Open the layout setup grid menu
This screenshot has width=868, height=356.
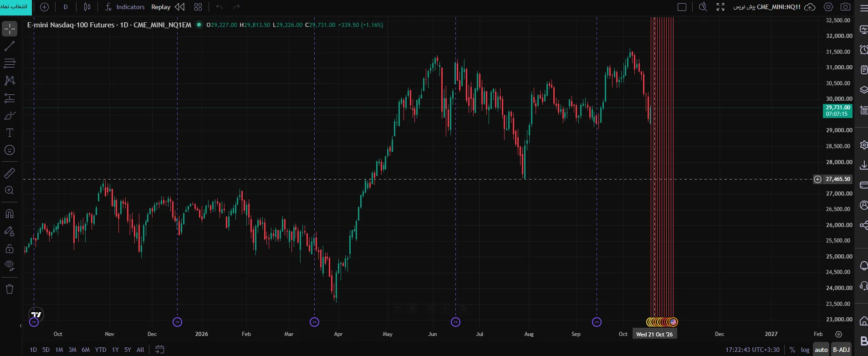click(x=198, y=7)
